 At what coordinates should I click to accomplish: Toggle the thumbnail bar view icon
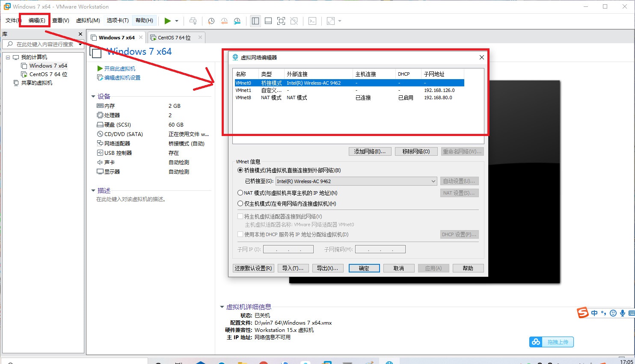pos(268,21)
